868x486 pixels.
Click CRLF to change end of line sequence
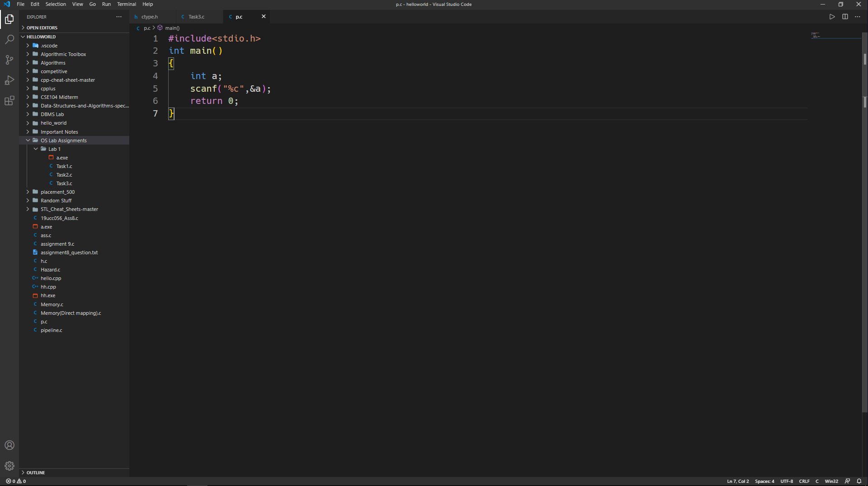pyautogui.click(x=804, y=481)
